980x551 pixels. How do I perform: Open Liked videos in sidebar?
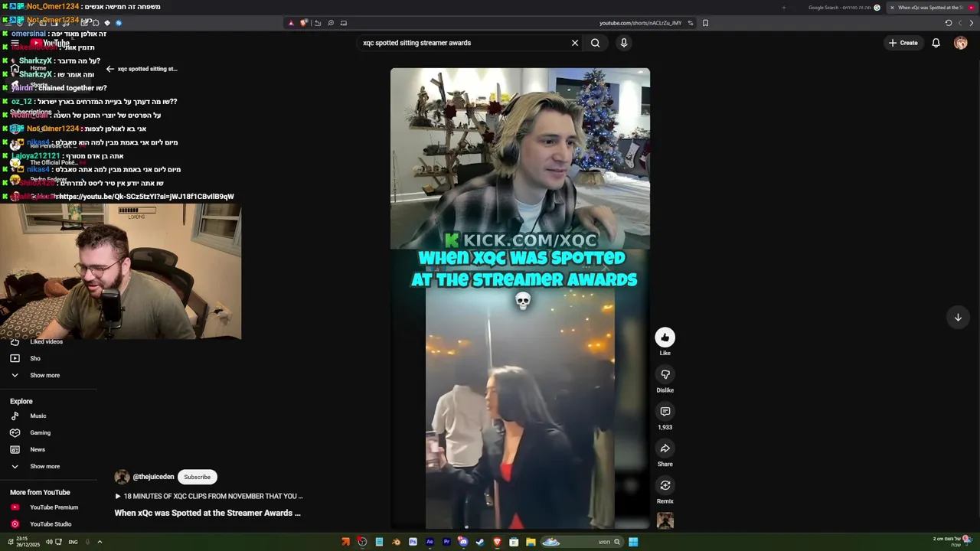(x=46, y=342)
